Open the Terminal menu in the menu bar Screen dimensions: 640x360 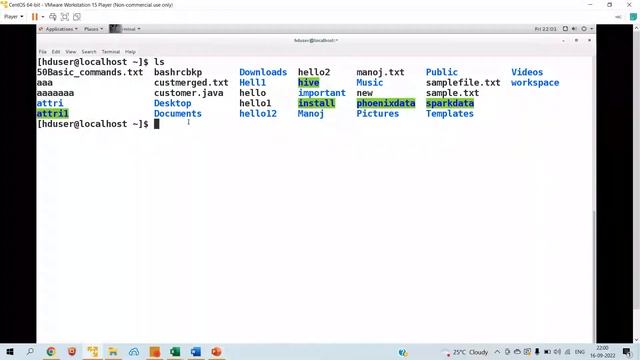tap(111, 52)
